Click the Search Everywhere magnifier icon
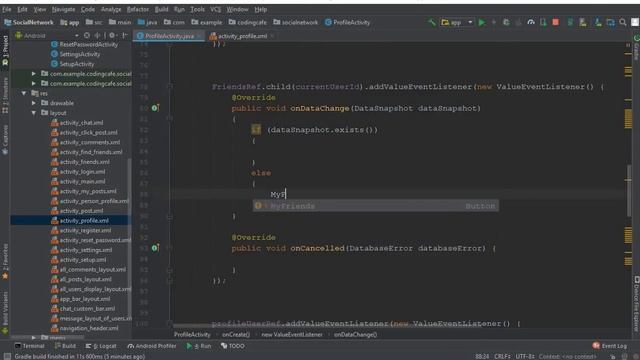This screenshot has height=360, width=640. click(623, 22)
